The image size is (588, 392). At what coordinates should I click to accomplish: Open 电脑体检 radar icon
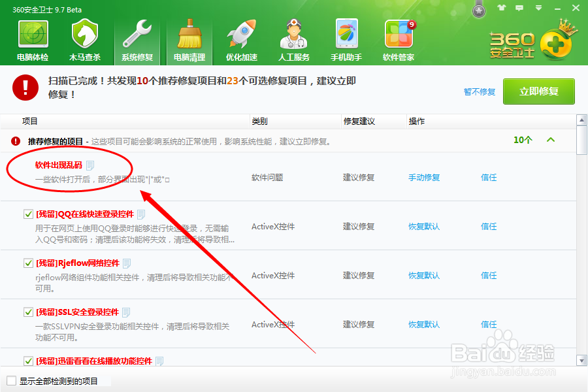point(33,35)
